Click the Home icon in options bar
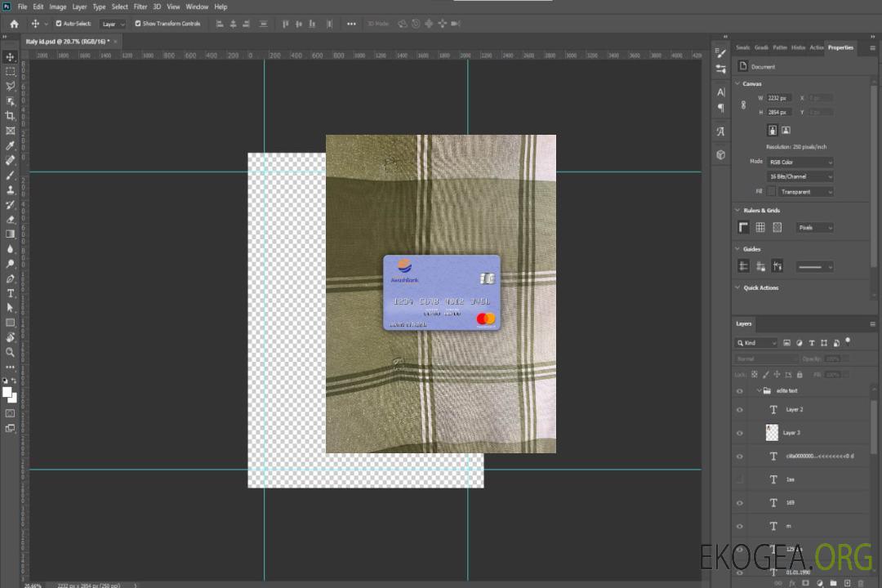The height and width of the screenshot is (588, 882). pos(14,24)
